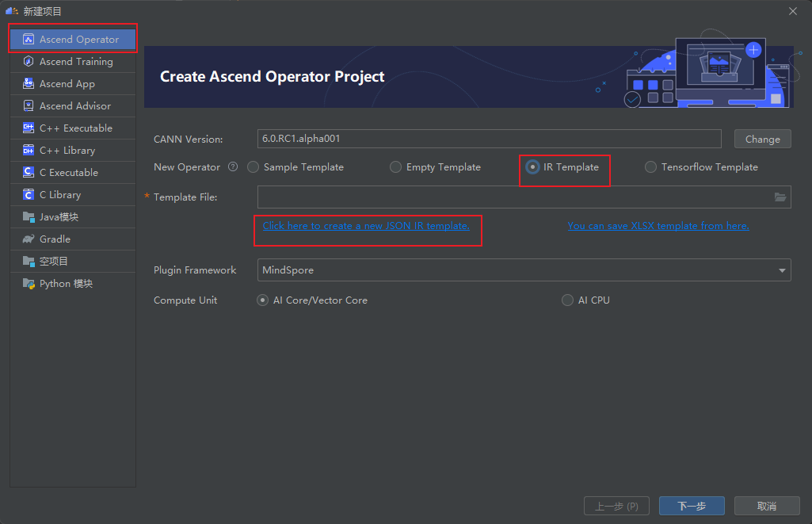Screen dimensions: 812x524
Task: Select C Executable project type
Action: click(x=73, y=173)
